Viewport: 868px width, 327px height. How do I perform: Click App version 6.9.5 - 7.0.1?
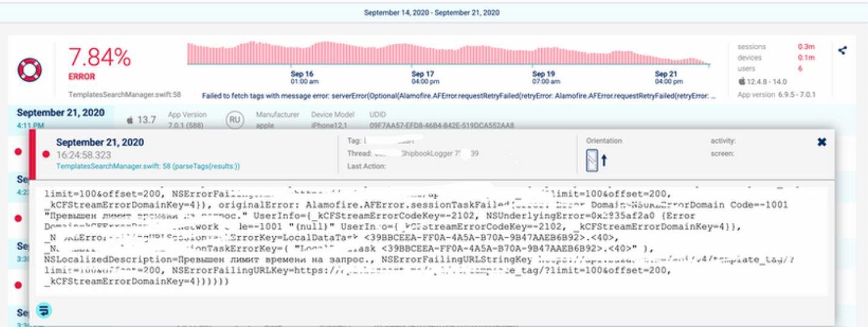pyautogui.click(x=776, y=94)
